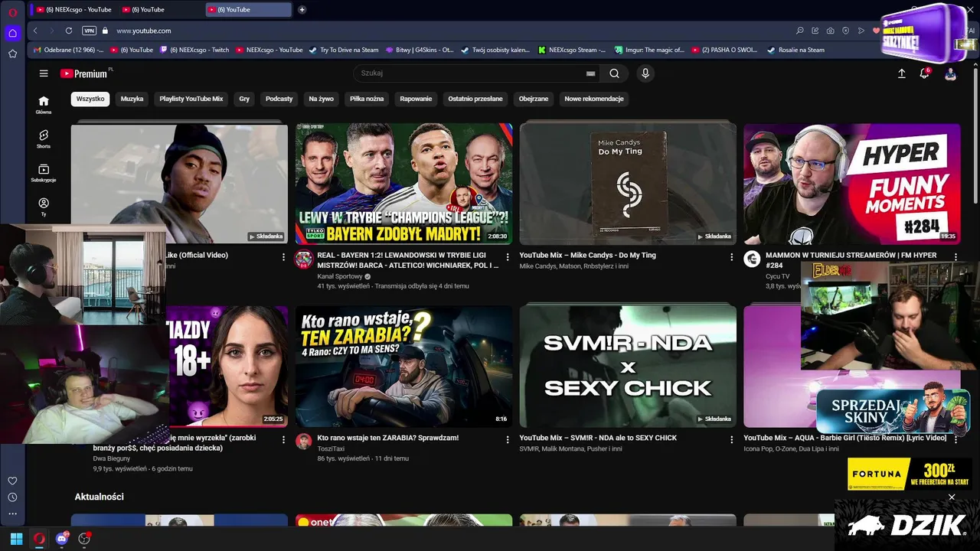Open the snapshot camera icon
The height and width of the screenshot is (551, 980).
831,31
